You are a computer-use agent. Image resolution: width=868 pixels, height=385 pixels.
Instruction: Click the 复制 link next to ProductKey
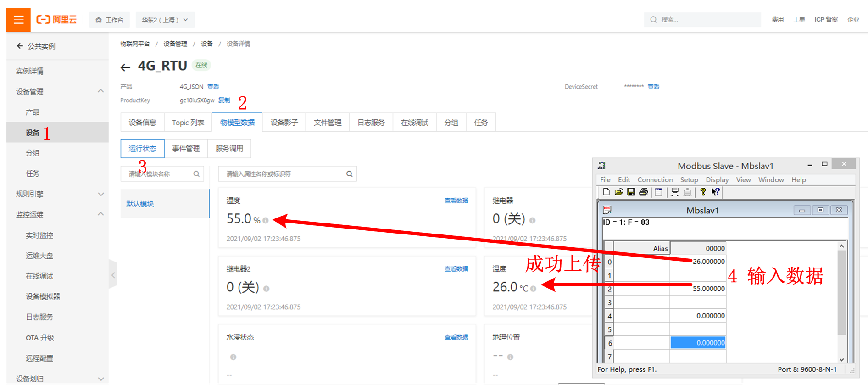tap(224, 100)
